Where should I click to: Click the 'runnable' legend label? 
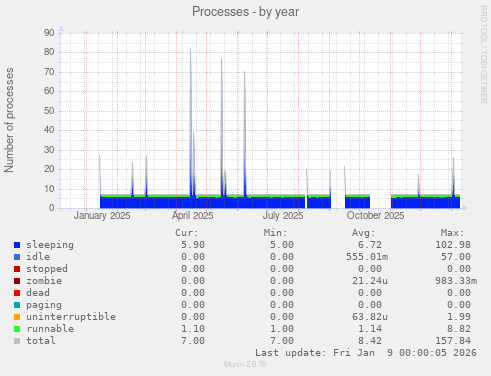[50, 329]
